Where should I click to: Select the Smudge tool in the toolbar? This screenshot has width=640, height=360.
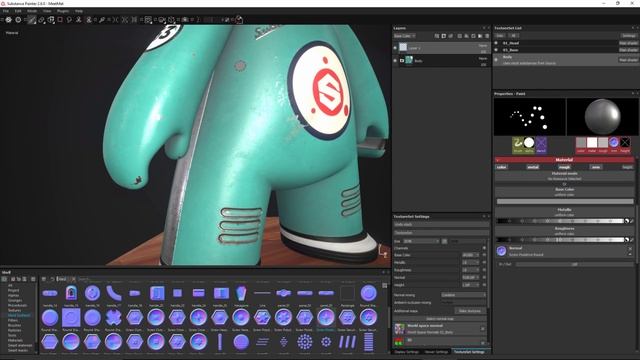point(69,20)
